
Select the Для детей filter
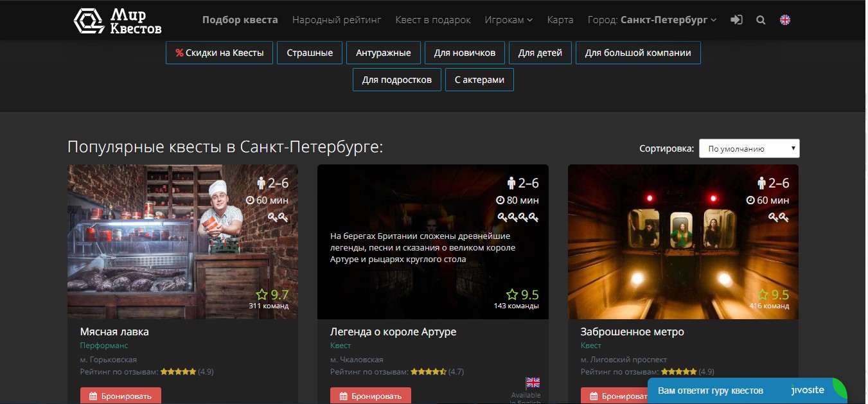pyautogui.click(x=540, y=53)
